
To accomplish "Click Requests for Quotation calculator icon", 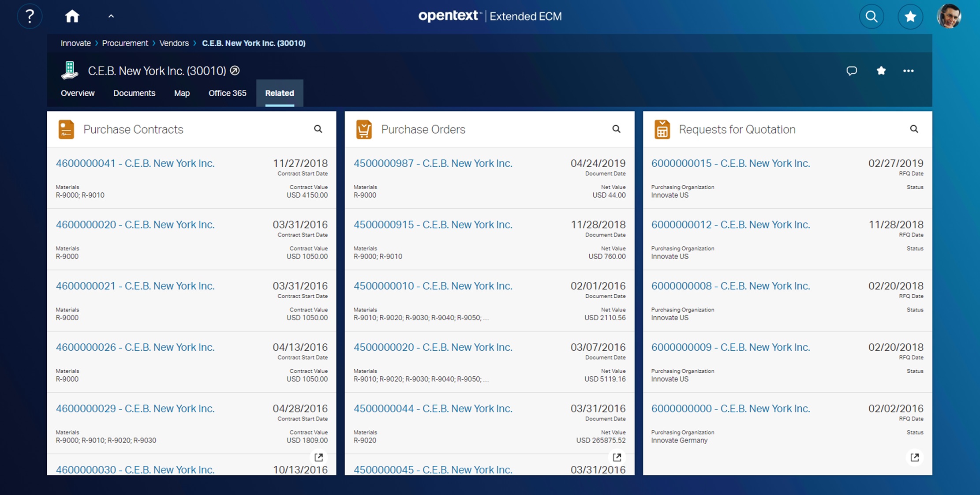I will [x=662, y=129].
